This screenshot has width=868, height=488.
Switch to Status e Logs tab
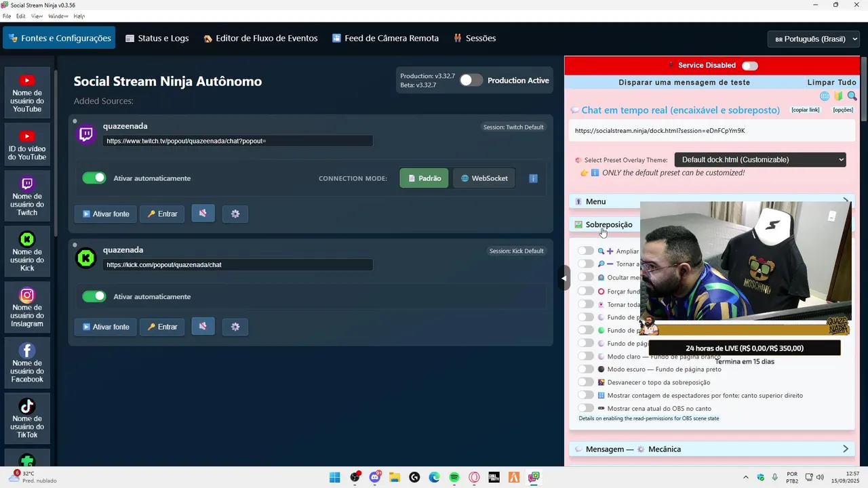click(x=157, y=38)
